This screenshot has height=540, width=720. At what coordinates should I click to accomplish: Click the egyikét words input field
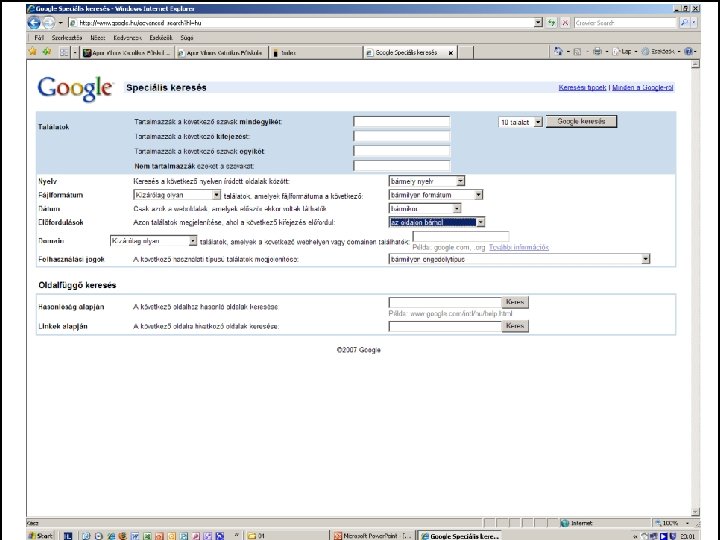(x=402, y=151)
